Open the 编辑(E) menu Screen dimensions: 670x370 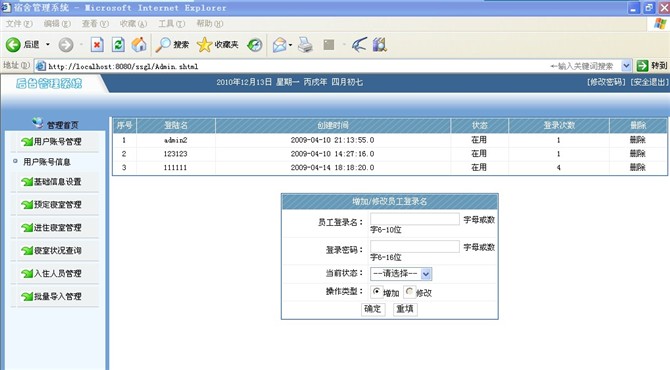pyautogui.click(x=57, y=24)
